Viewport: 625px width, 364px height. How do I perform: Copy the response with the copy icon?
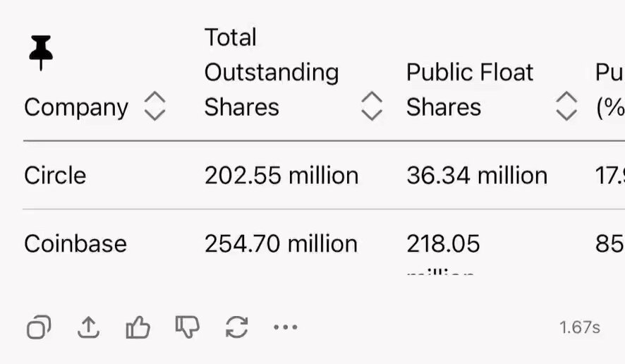click(x=39, y=327)
